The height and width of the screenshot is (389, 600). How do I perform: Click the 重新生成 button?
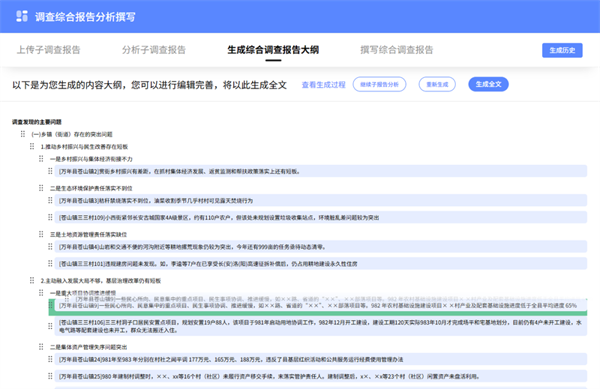[437, 84]
